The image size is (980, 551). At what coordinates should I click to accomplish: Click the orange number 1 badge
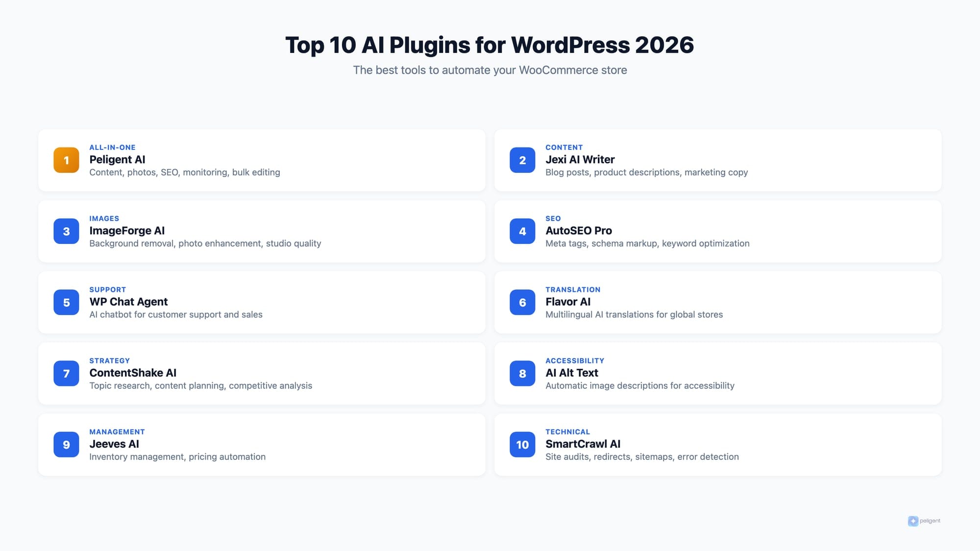pos(66,160)
